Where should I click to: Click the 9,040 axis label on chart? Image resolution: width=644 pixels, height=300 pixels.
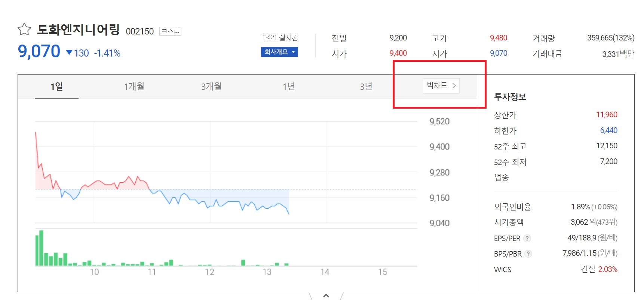[x=439, y=223]
